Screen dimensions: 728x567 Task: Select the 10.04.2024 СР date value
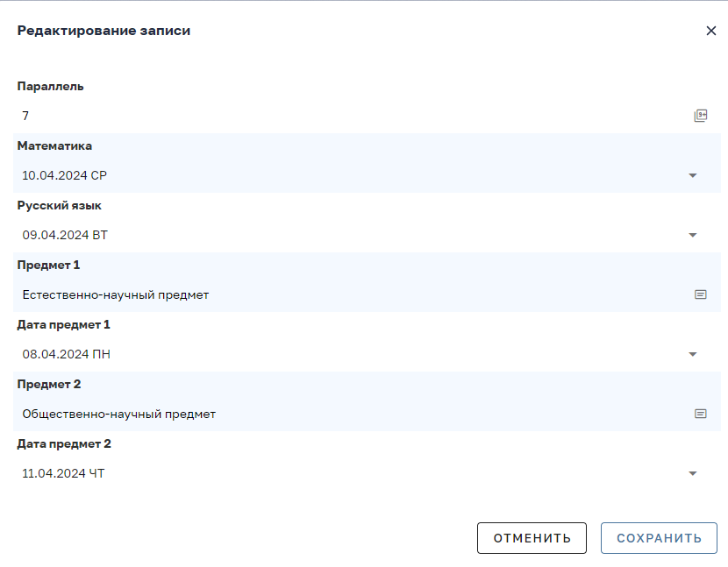[x=65, y=175]
